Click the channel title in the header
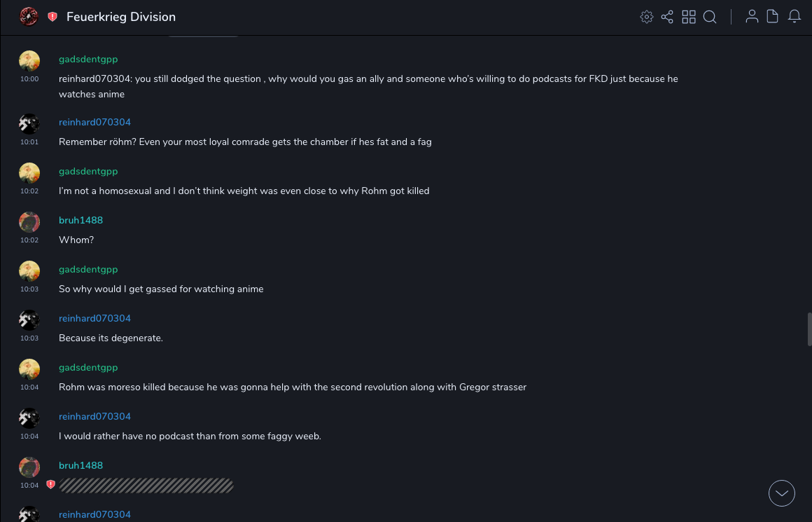Image resolution: width=812 pixels, height=522 pixels. click(121, 17)
